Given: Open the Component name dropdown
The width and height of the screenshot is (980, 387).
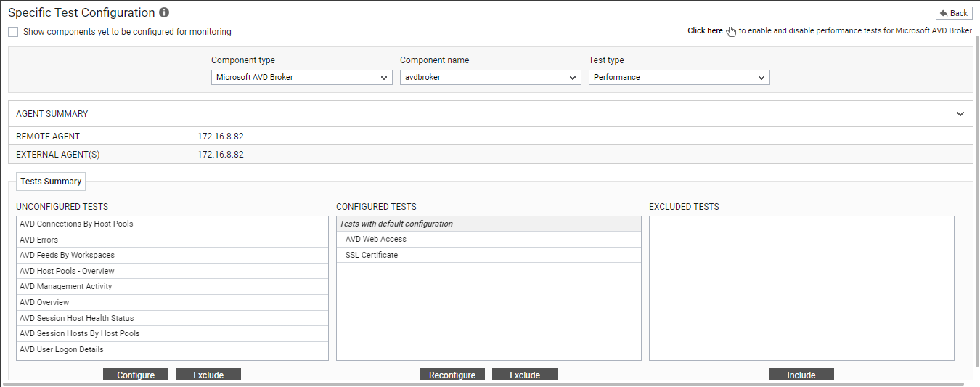Looking at the screenshot, I should pos(491,77).
